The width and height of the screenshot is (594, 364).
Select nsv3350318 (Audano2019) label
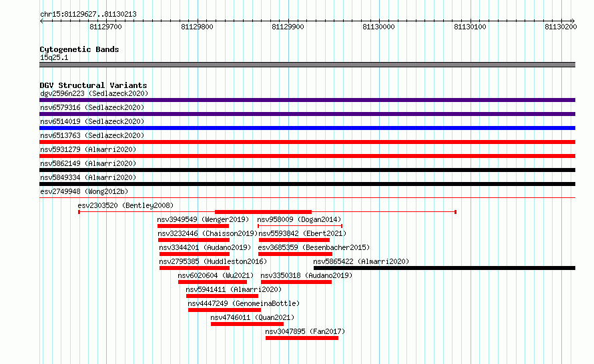(x=306, y=275)
